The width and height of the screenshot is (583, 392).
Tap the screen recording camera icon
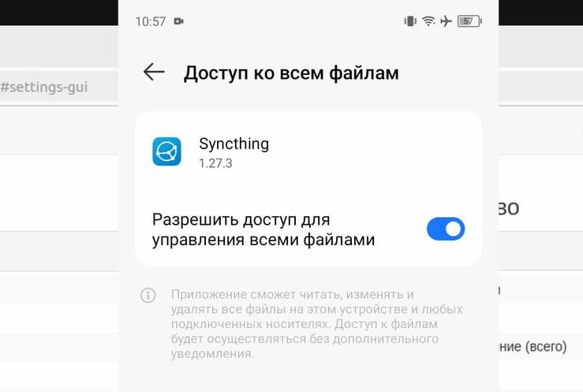tap(179, 21)
